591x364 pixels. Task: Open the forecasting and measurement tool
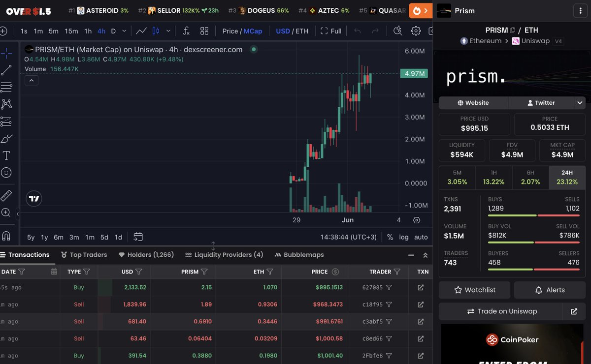(6, 121)
